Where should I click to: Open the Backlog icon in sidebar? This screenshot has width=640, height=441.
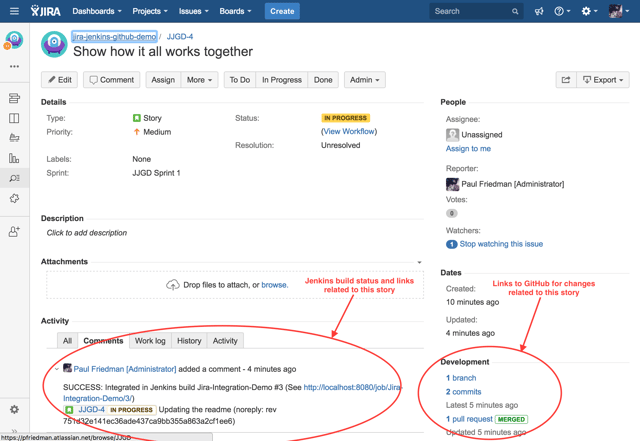point(14,98)
